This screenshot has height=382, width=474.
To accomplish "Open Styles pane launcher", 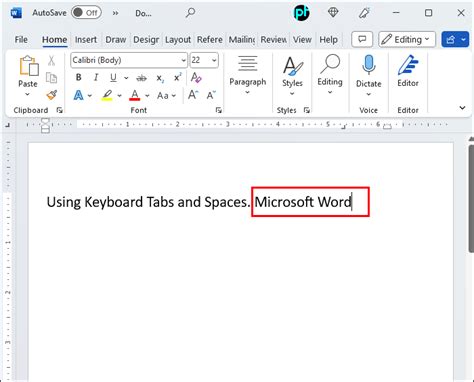I will click(307, 110).
